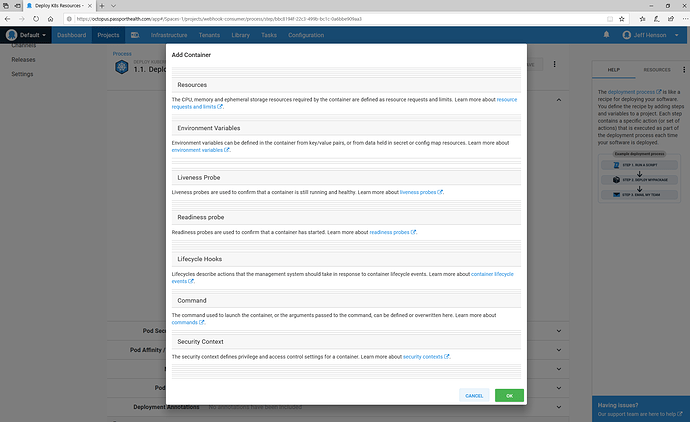This screenshot has width=690, height=422.
Task: Go to project Settings in sidebar
Action: pos(22,74)
